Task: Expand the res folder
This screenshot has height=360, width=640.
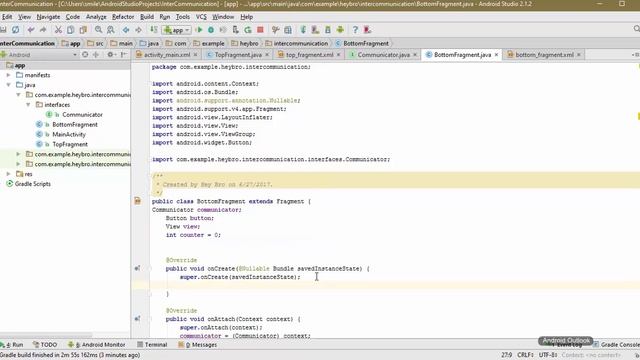Action: click(9, 174)
